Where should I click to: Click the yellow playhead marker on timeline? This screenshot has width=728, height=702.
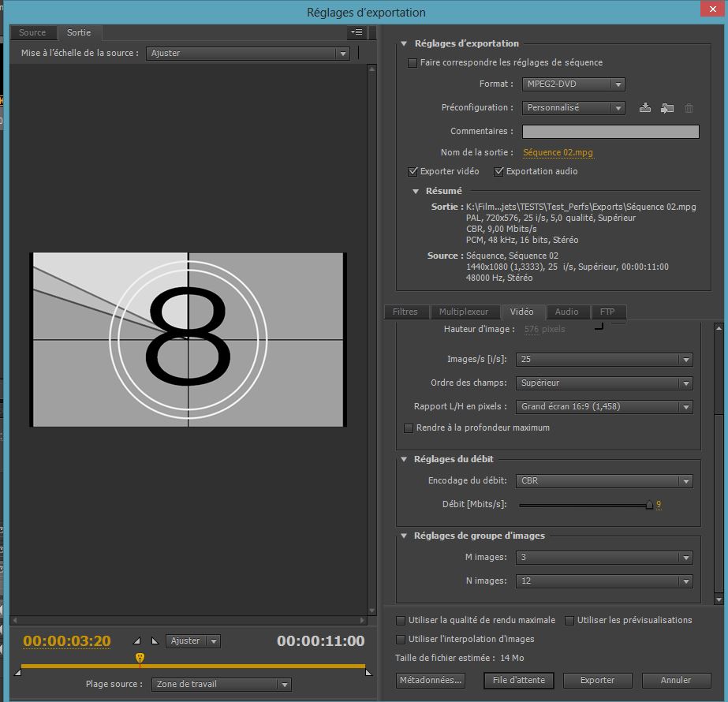140,657
